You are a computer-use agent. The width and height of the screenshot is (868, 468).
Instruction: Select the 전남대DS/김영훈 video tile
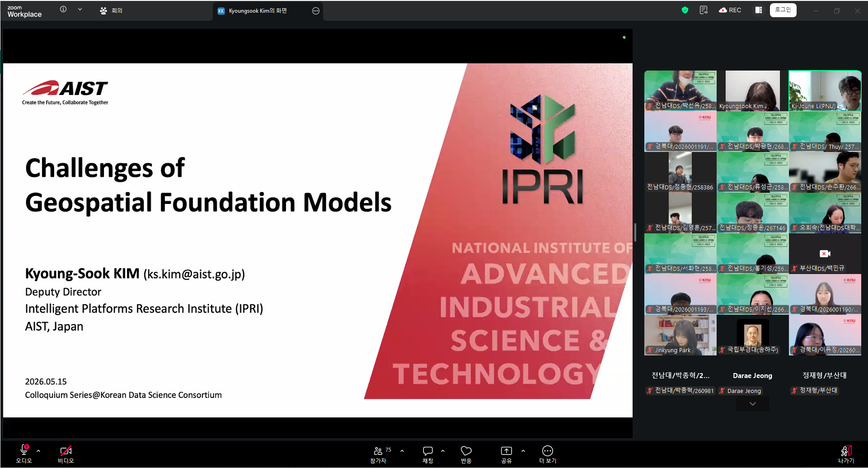click(x=680, y=213)
